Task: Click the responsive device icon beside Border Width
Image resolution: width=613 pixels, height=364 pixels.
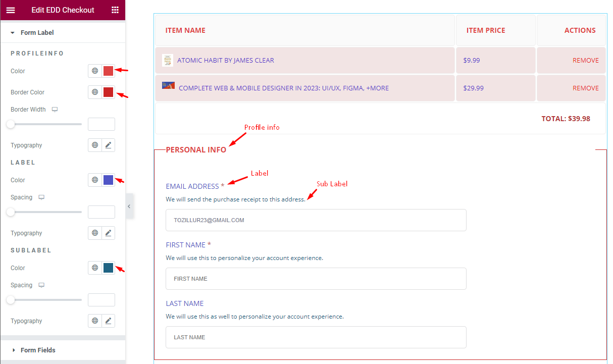Action: coord(55,109)
